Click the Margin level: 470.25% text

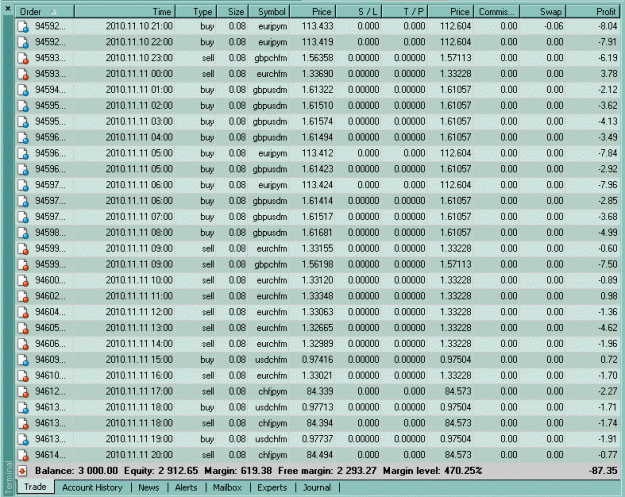[x=432, y=471]
